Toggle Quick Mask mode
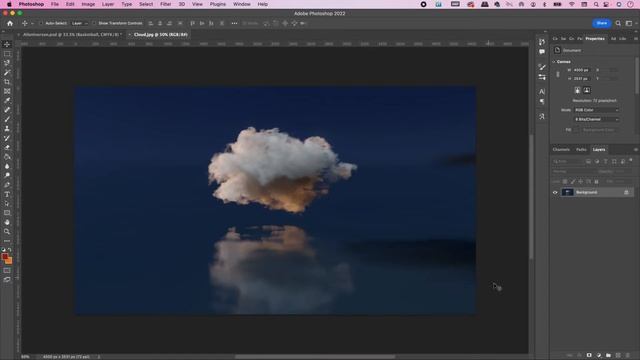This screenshot has height=360, width=640. point(7,271)
